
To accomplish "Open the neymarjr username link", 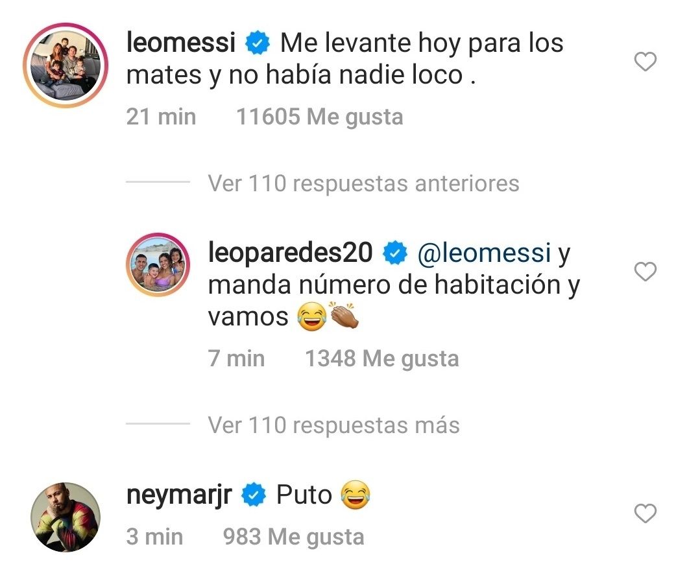I will click(179, 496).
